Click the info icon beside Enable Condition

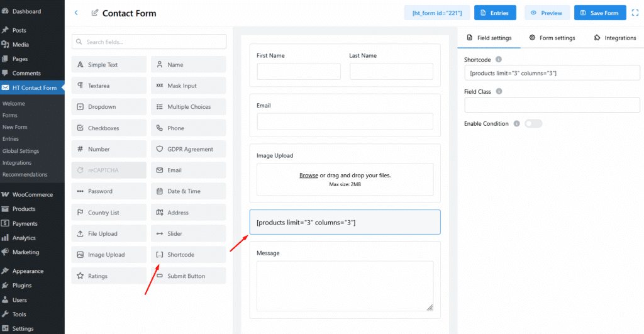(516, 124)
